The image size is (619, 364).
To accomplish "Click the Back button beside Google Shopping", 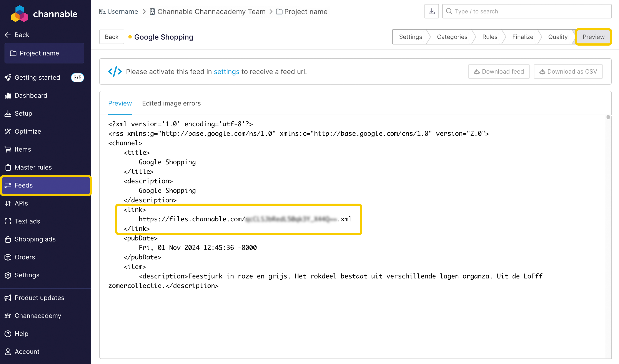I will tap(111, 37).
